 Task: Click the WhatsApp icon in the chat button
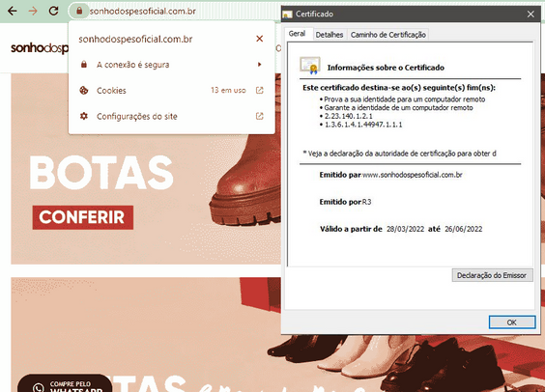pos(39,388)
